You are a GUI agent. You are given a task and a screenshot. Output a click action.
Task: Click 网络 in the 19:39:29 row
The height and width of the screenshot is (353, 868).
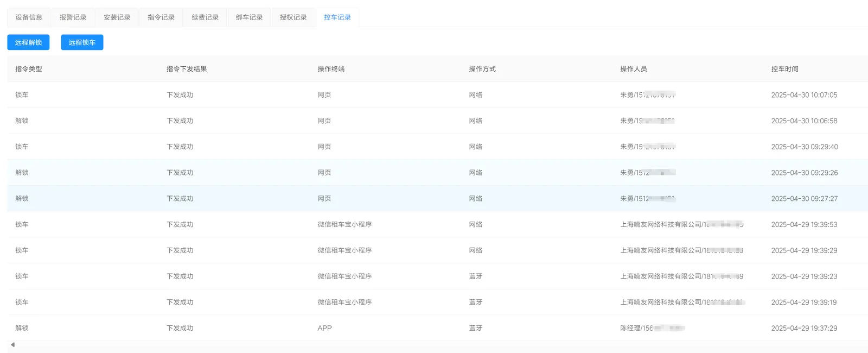pyautogui.click(x=476, y=250)
